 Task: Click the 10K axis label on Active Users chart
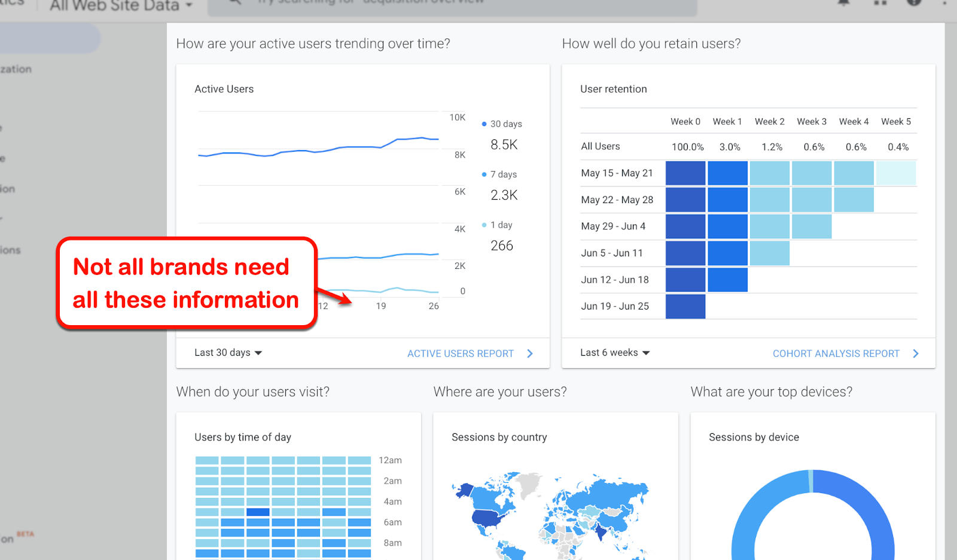458,118
